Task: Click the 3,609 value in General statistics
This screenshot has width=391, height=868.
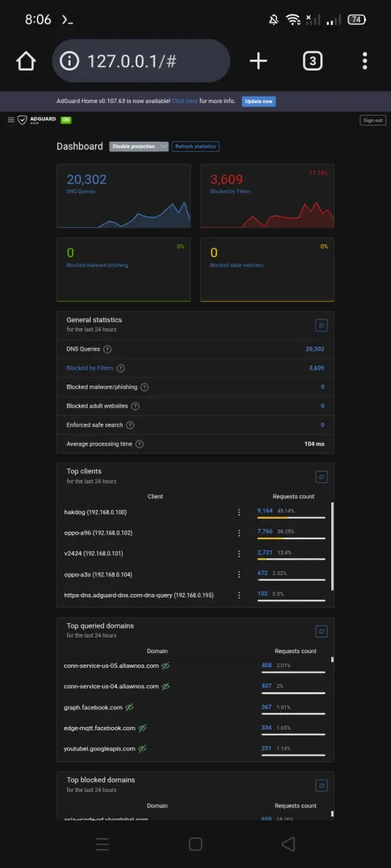Action: 316,368
